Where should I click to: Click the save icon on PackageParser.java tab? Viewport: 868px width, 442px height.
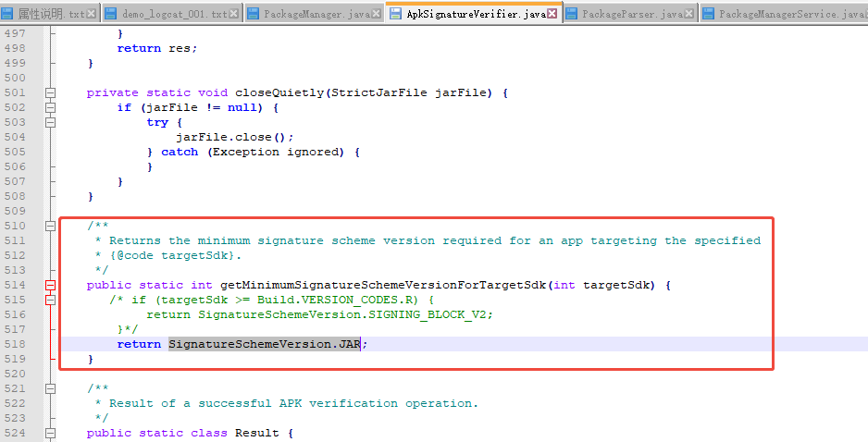coord(572,14)
